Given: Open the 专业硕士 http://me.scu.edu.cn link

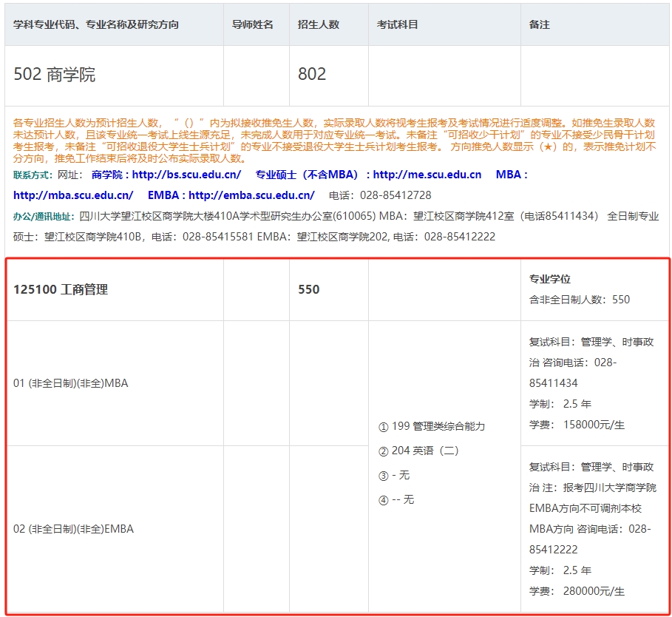Looking at the screenshot, I should [x=369, y=175].
